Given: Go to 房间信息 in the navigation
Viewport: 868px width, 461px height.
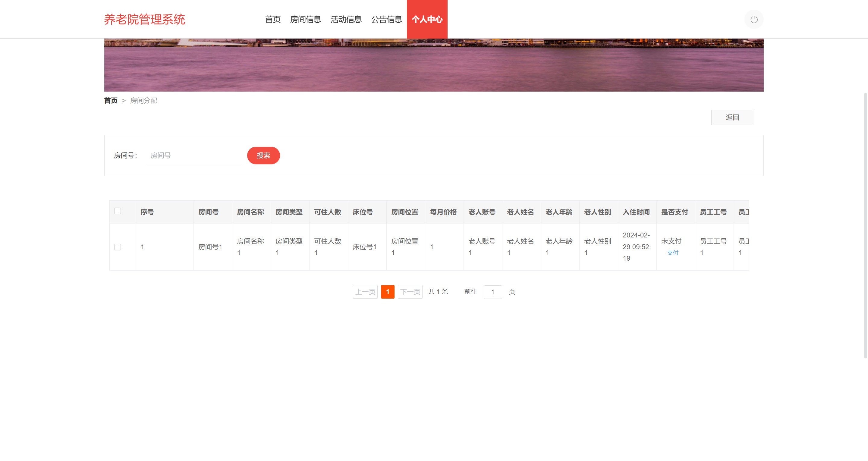Looking at the screenshot, I should 305,19.
